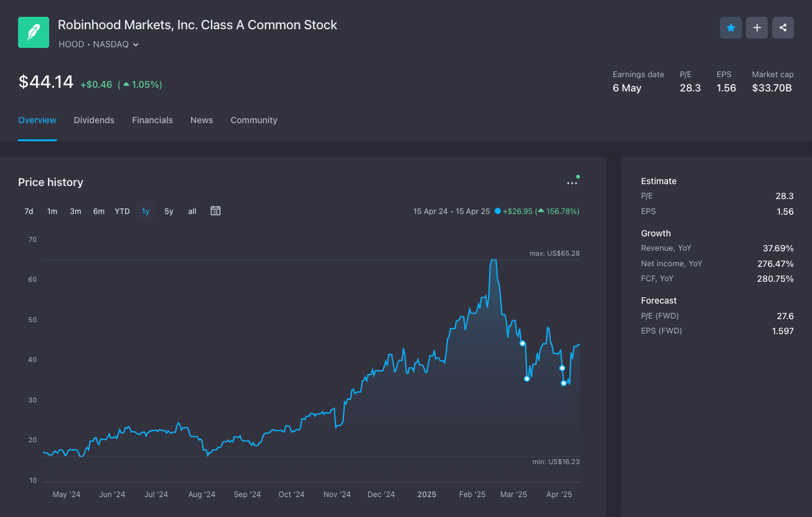Open the Price history three-dots menu
Screen dimensions: 812x517
pos(572,183)
